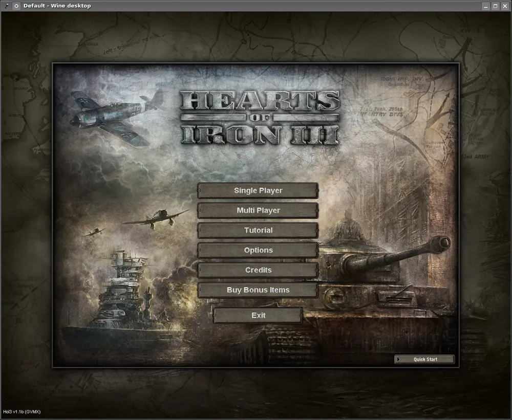Click the Hearts of Iron III logo
The image size is (512, 420).
[259, 118]
